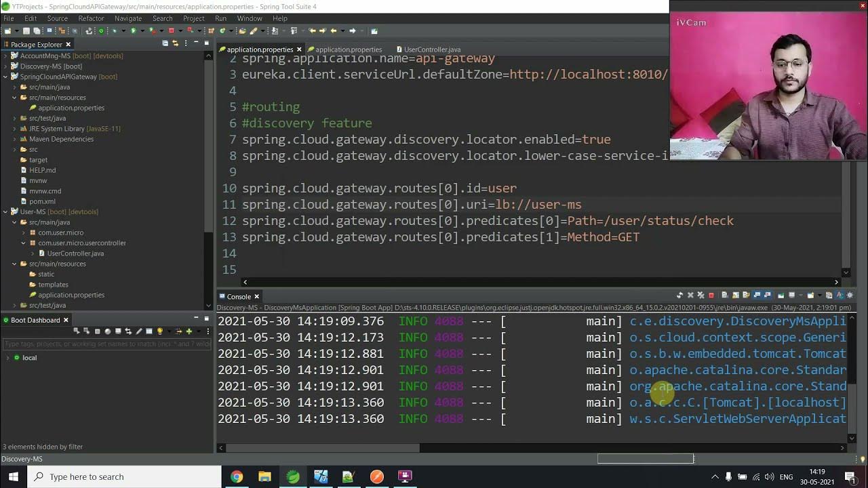Toggle Word Wrap in Console toolbar
Screen dimensions: 868x488
(746, 296)
